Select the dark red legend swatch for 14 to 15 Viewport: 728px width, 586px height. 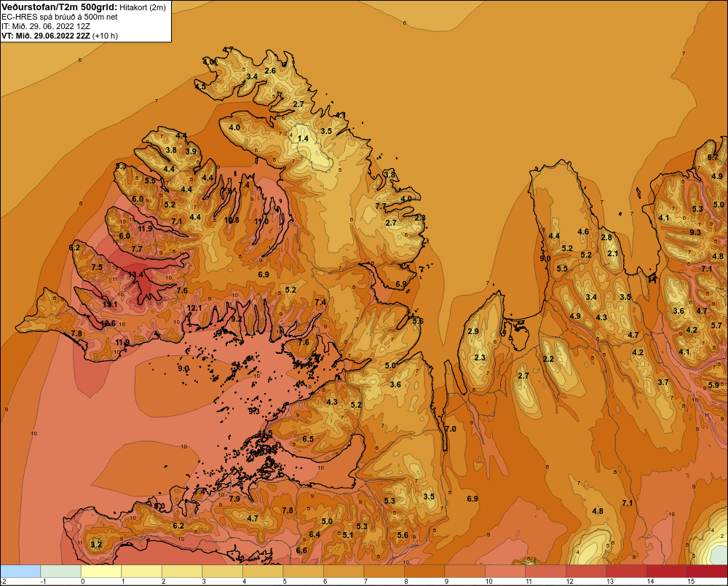click(x=667, y=571)
